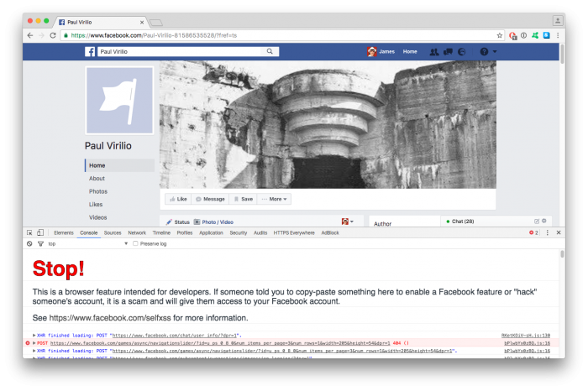Click the red error count indicator

[533, 232]
